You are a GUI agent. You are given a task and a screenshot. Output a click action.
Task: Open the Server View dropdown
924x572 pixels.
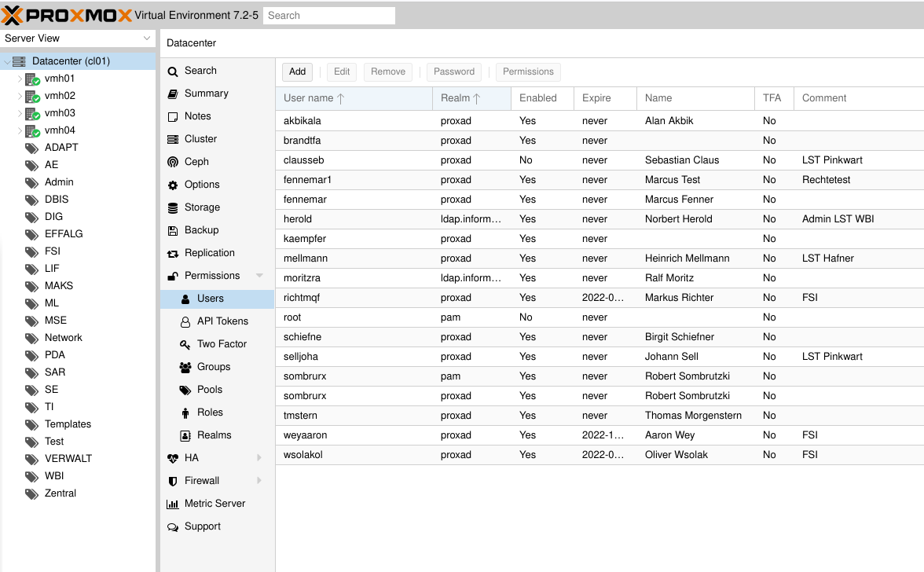click(79, 38)
